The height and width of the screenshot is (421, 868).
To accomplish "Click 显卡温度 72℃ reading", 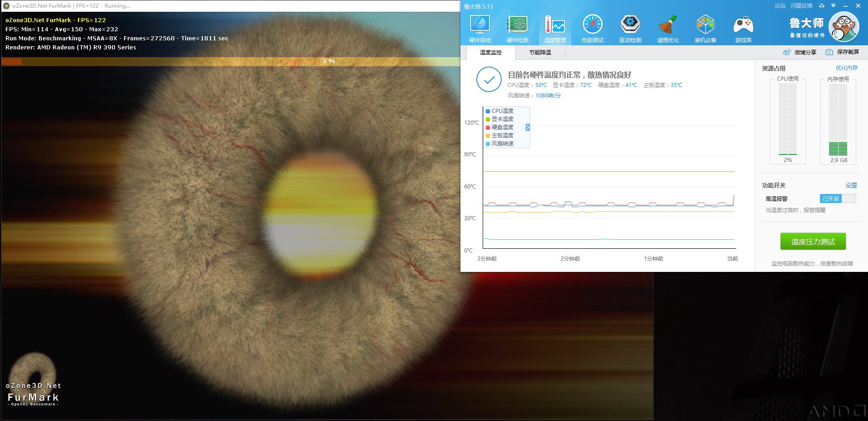I will 572,85.
